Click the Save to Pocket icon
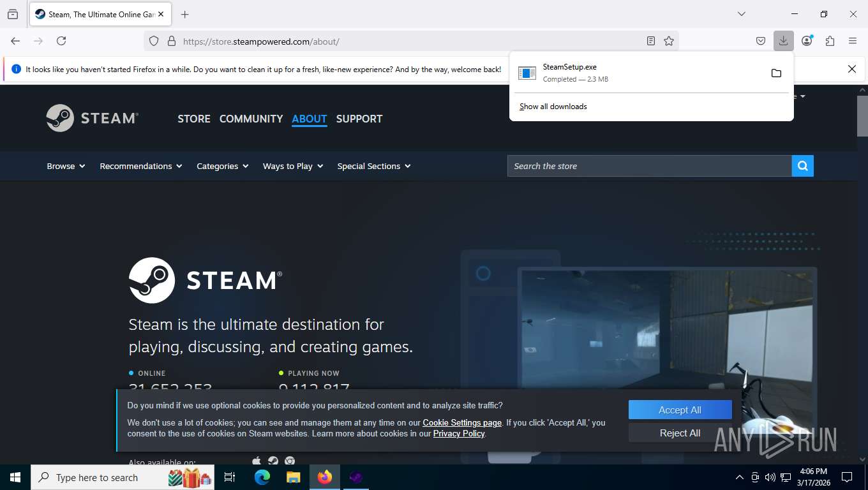 click(761, 41)
